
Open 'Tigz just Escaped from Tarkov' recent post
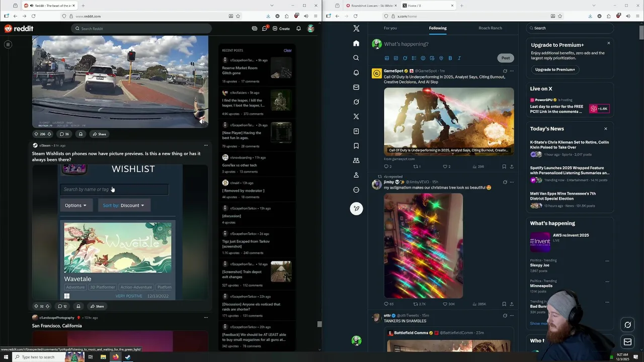[x=246, y=244]
